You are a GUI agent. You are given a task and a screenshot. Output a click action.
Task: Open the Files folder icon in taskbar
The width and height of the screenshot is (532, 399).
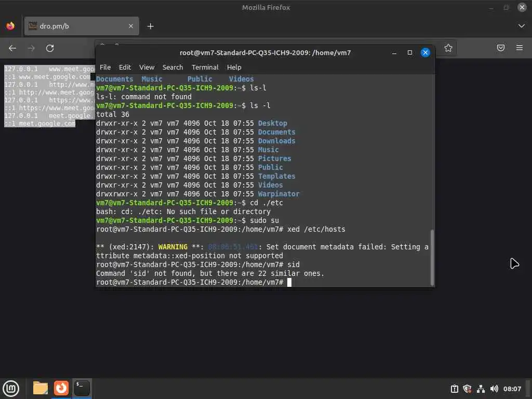pos(41,388)
